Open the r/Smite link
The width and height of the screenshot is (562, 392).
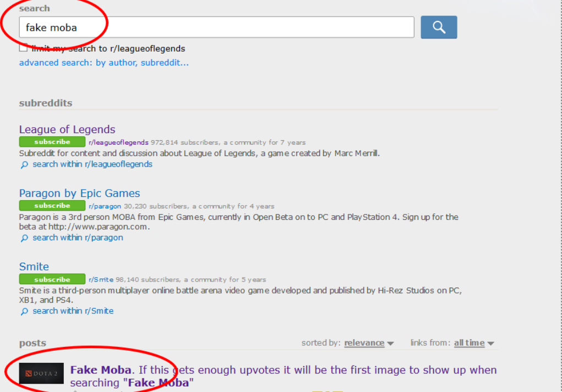[x=101, y=280]
